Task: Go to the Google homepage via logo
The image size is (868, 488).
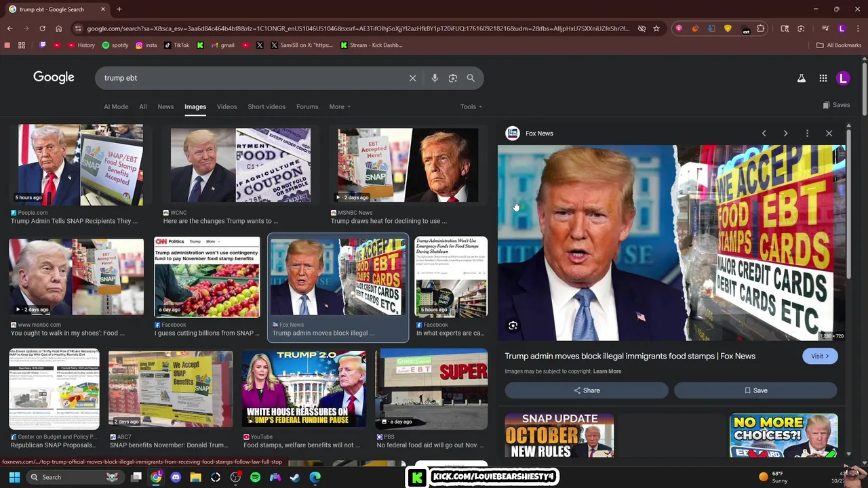Action: click(54, 77)
